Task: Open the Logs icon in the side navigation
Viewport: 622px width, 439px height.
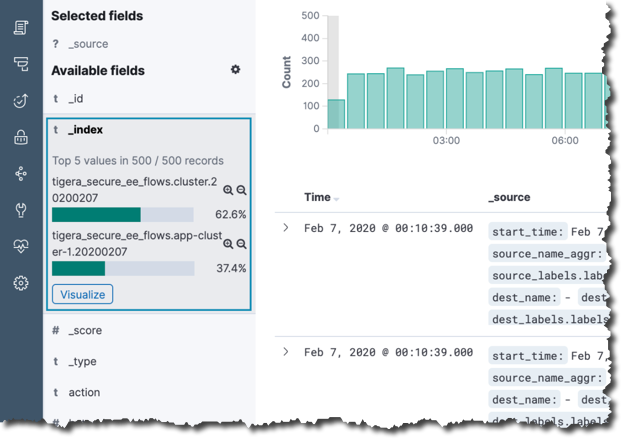Action: click(21, 28)
